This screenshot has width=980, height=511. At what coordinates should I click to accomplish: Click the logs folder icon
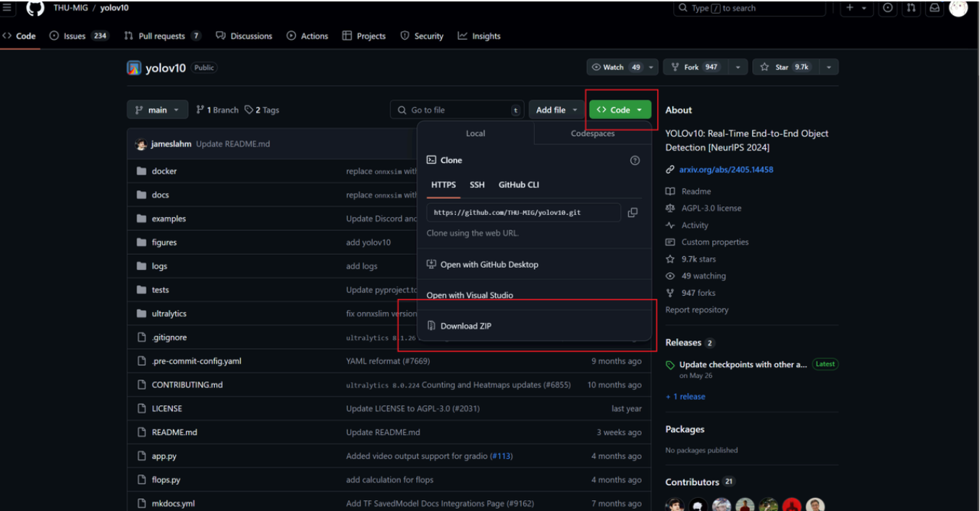[x=141, y=266]
